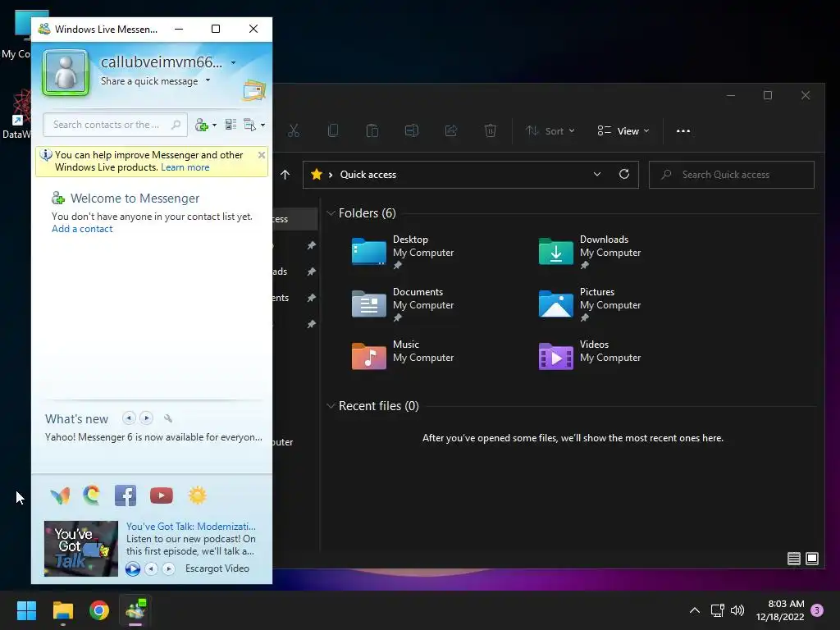Viewport: 840px width, 630px height.
Task: Open the You've Got Talk thumbnail
Action: [x=81, y=549]
